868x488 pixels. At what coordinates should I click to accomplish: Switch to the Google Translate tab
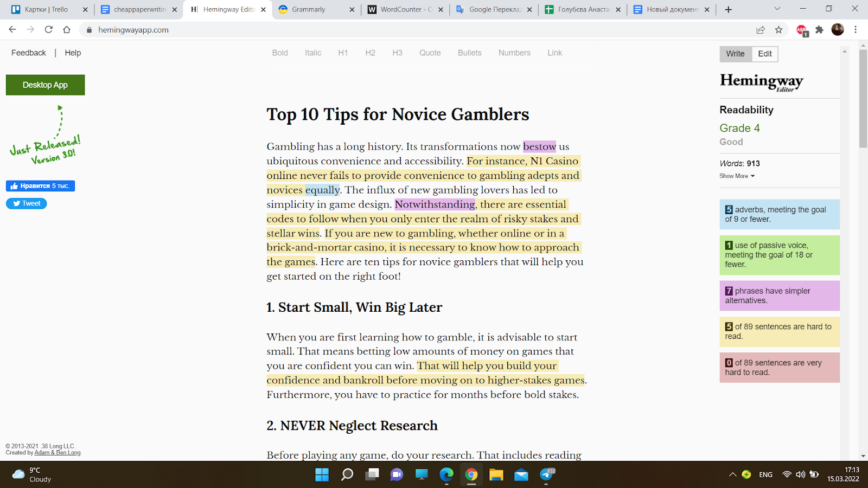494,9
